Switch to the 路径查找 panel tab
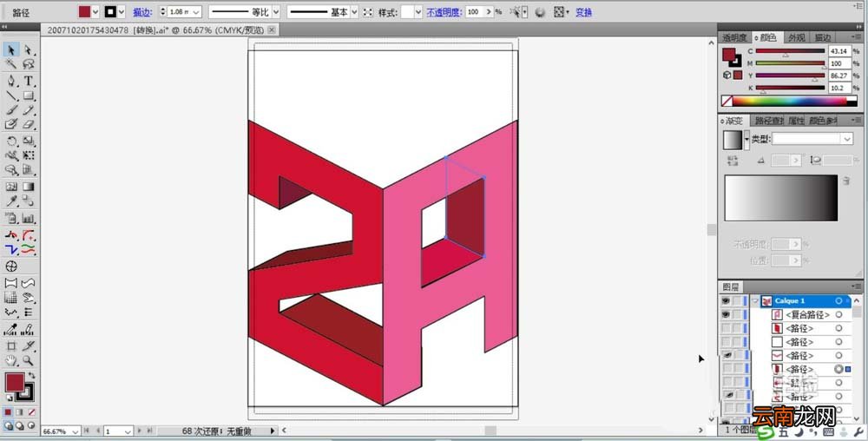The image size is (868, 441). (x=769, y=121)
